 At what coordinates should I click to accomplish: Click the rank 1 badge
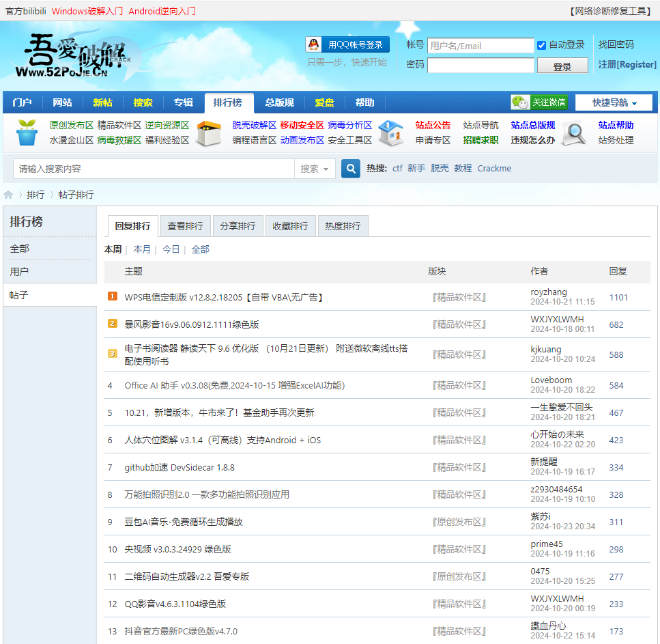click(x=113, y=296)
